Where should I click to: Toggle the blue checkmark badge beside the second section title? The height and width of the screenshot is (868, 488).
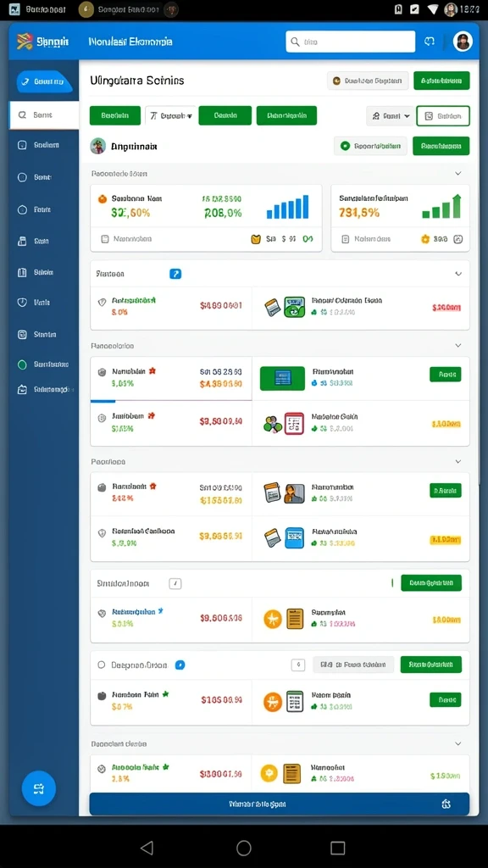tap(175, 274)
